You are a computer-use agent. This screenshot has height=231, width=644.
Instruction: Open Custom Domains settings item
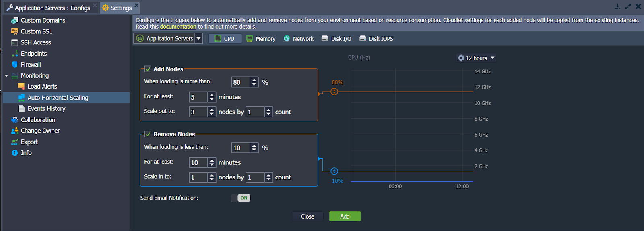66,20
